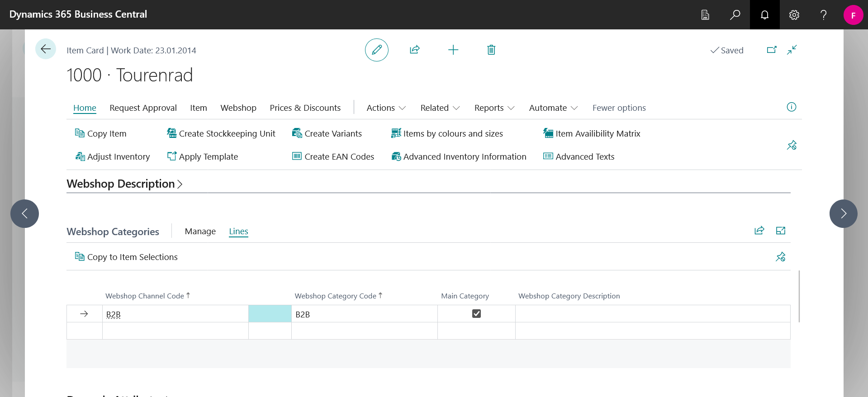Choose Apply Template action
The height and width of the screenshot is (397, 868).
[x=202, y=156]
